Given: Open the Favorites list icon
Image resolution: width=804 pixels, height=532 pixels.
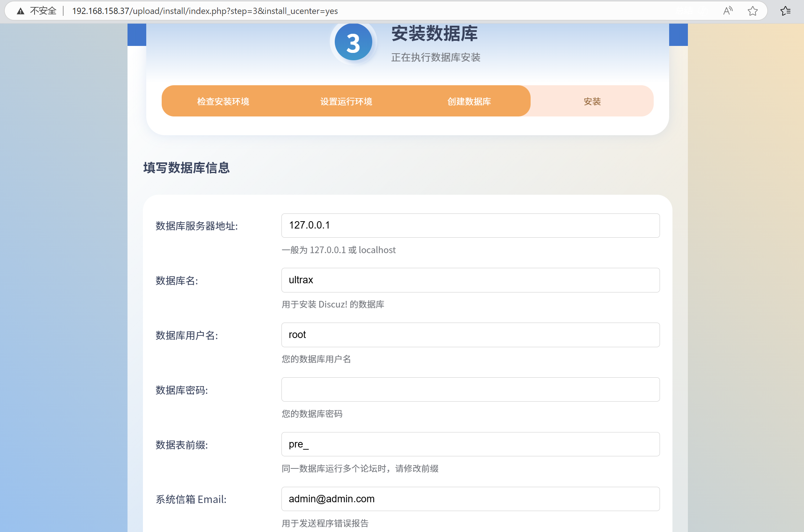Looking at the screenshot, I should [785, 11].
